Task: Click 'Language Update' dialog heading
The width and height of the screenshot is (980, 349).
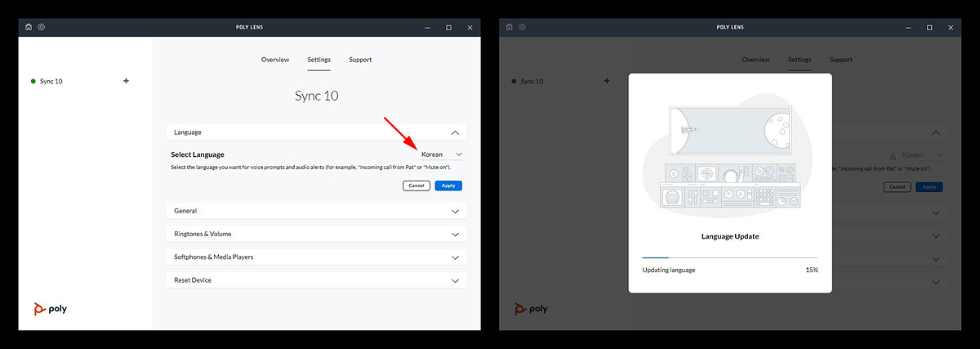Action: tap(730, 236)
